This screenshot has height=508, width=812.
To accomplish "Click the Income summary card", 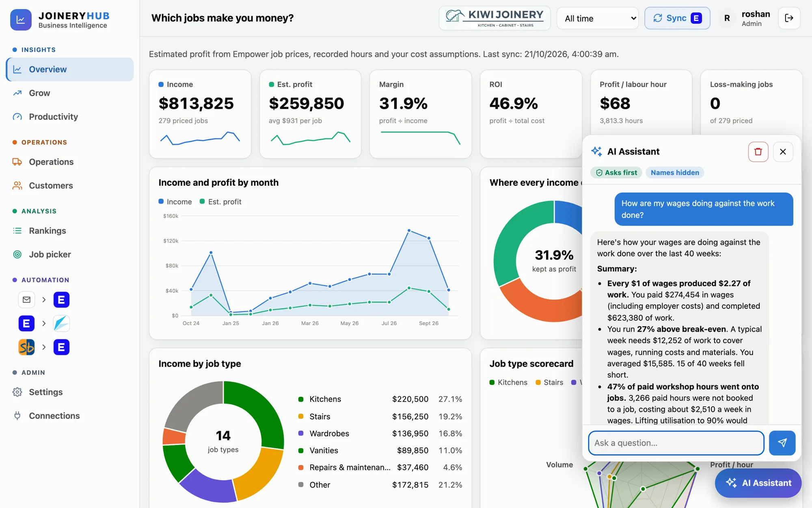I will click(200, 114).
